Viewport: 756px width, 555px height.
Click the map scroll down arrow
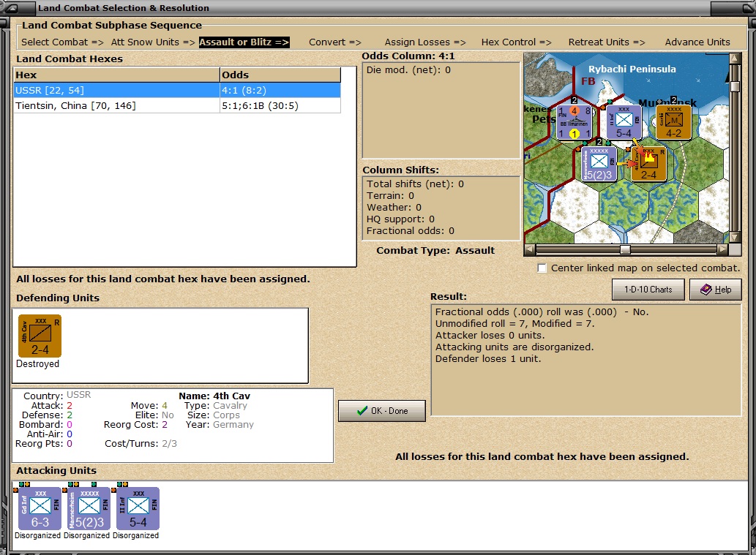pyautogui.click(x=735, y=238)
